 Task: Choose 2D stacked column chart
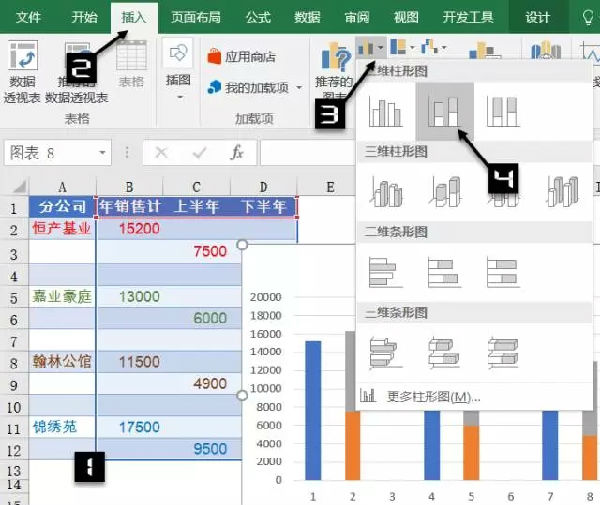click(444, 112)
